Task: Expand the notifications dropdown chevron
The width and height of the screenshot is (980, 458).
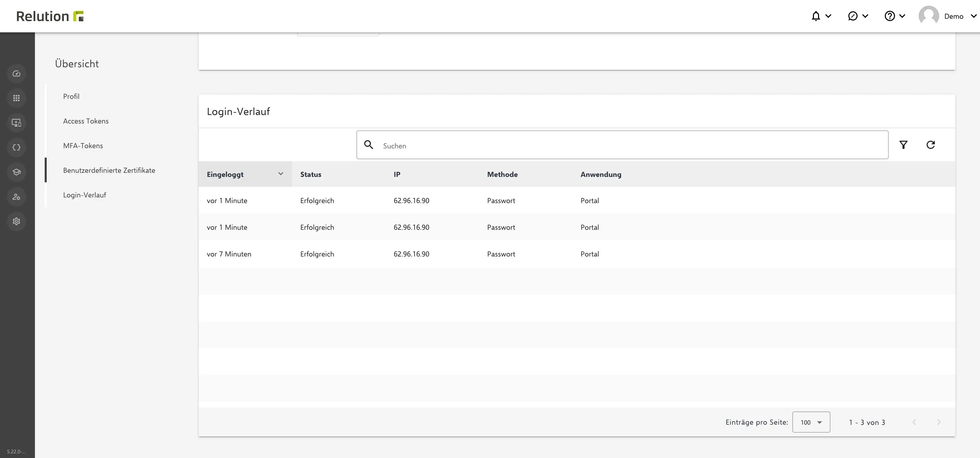Action: click(828, 16)
